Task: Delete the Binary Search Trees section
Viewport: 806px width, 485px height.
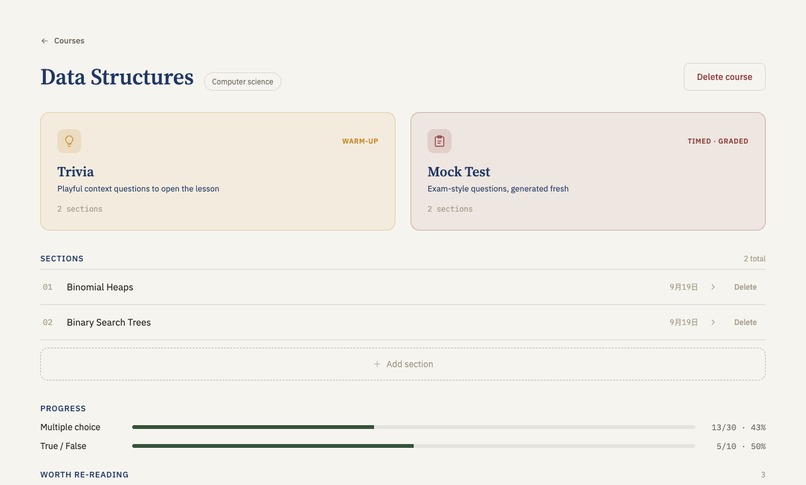Action: coord(745,322)
